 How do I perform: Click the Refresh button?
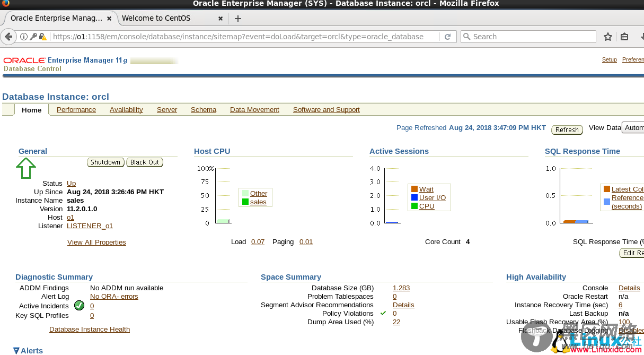tap(567, 130)
